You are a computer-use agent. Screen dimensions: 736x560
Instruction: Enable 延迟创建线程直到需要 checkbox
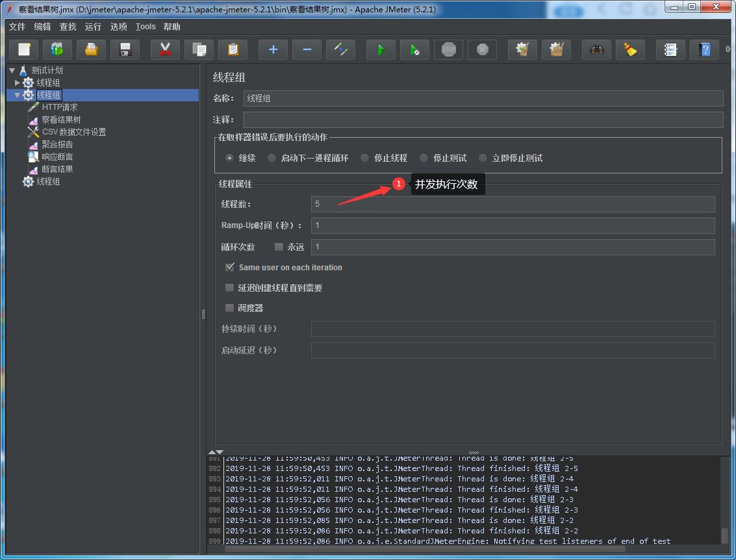[x=229, y=288]
